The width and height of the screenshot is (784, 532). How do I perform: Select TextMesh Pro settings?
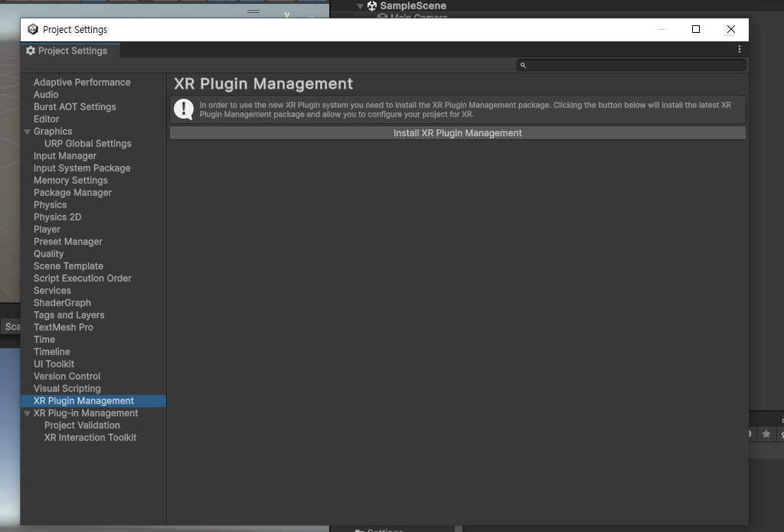[64, 327]
